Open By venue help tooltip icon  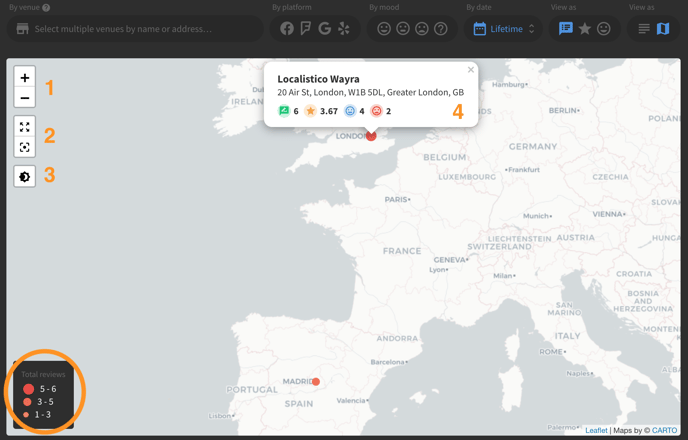click(x=46, y=7)
